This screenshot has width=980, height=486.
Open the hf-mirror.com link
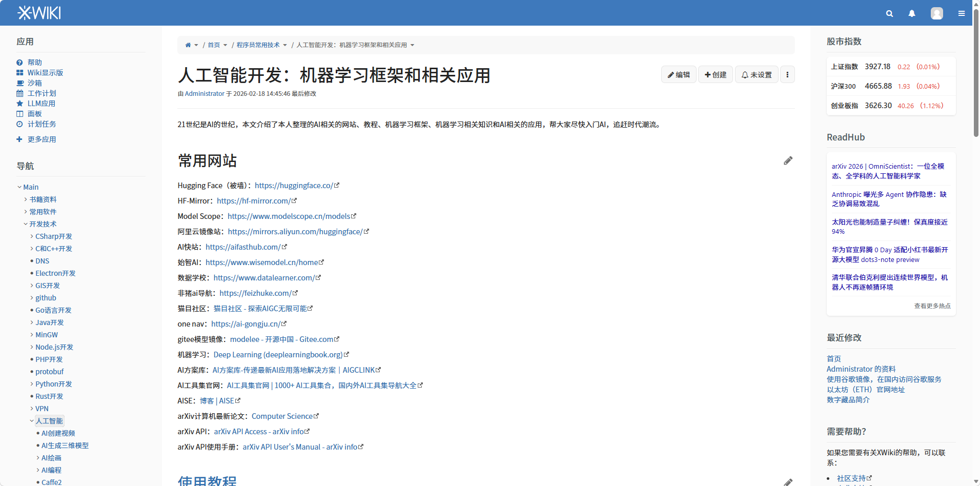pos(254,201)
